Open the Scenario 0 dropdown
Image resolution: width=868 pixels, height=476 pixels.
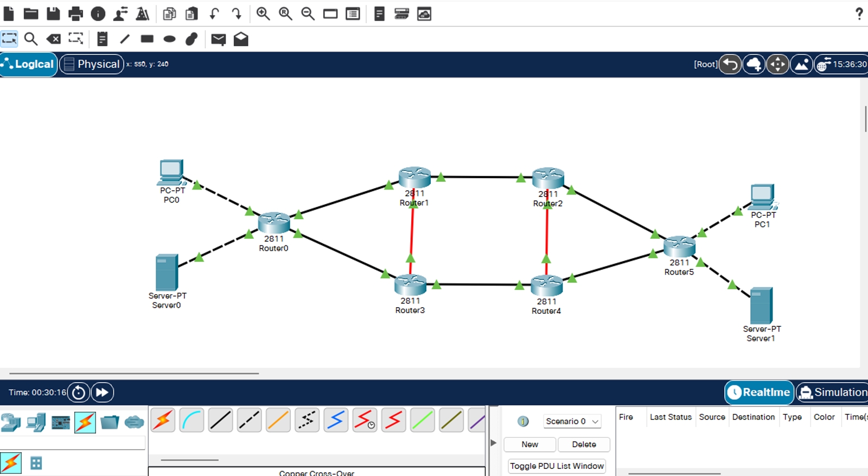click(572, 421)
